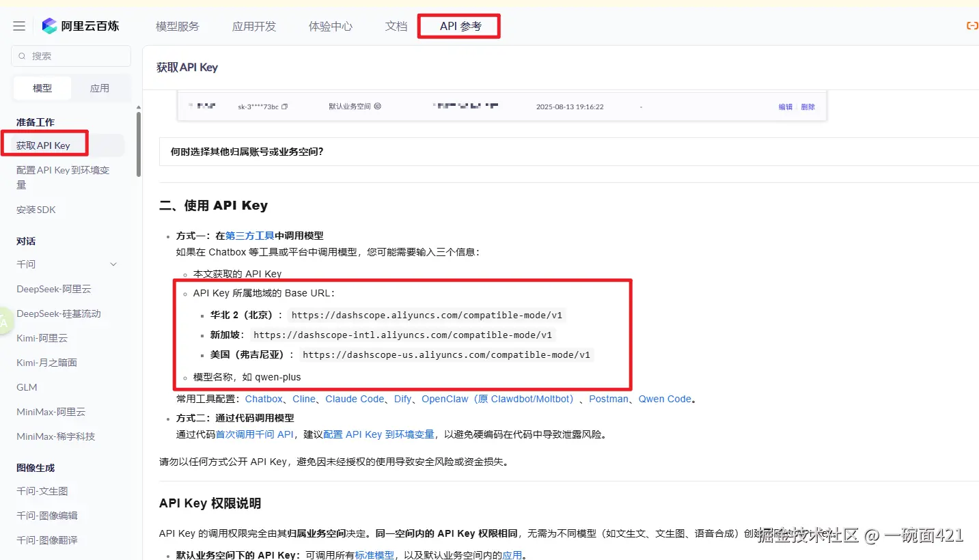The height and width of the screenshot is (560, 979).
Task: Switch to the 模型 sidebar tab
Action: click(x=42, y=88)
